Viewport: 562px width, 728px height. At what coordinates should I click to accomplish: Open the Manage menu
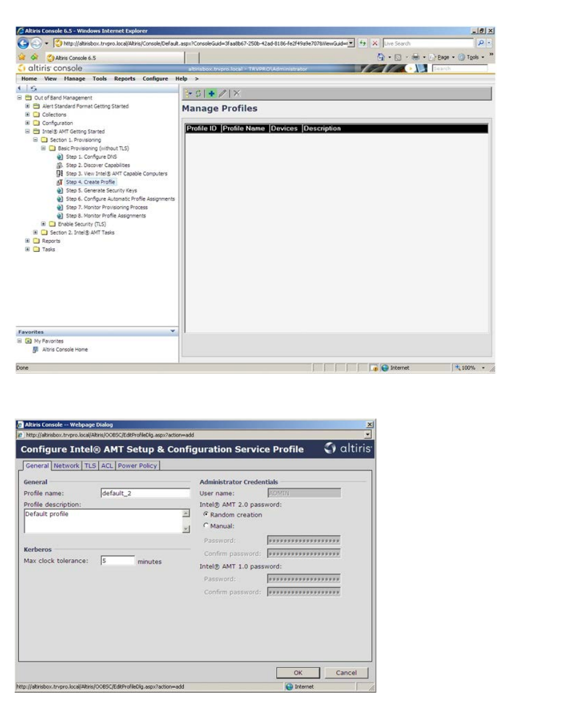coord(75,78)
